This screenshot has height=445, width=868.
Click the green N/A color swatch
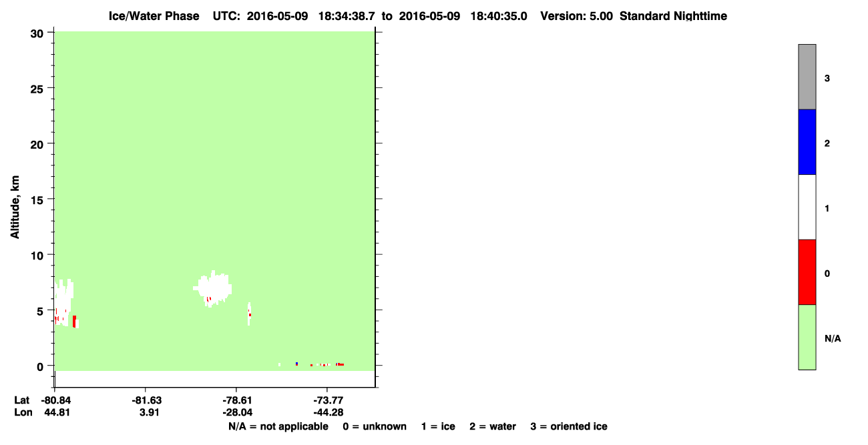click(807, 337)
